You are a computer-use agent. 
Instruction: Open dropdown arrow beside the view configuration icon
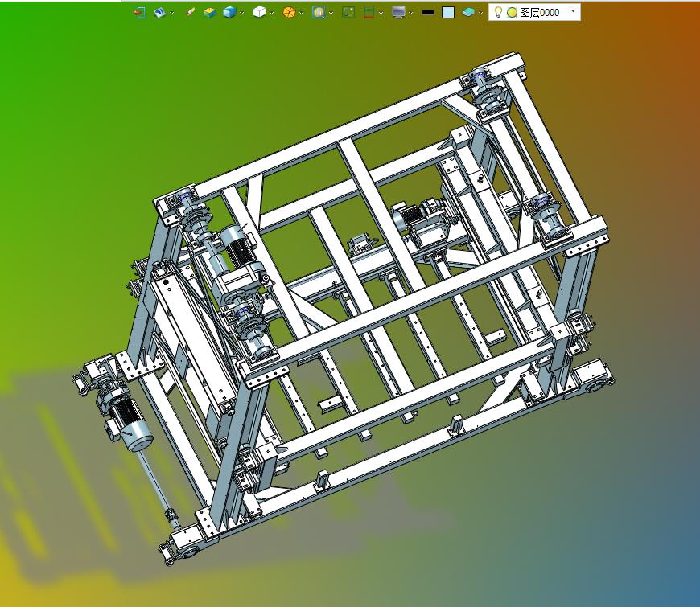172,13
